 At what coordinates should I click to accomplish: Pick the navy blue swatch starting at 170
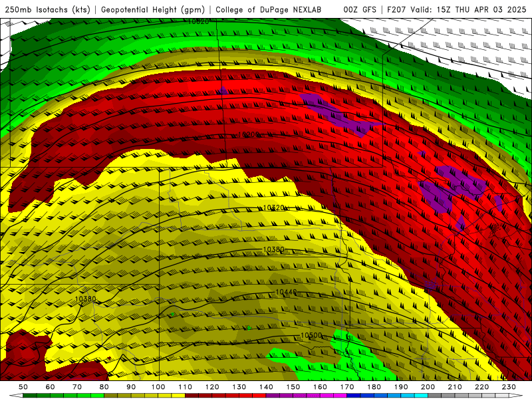pyautogui.click(x=354, y=396)
